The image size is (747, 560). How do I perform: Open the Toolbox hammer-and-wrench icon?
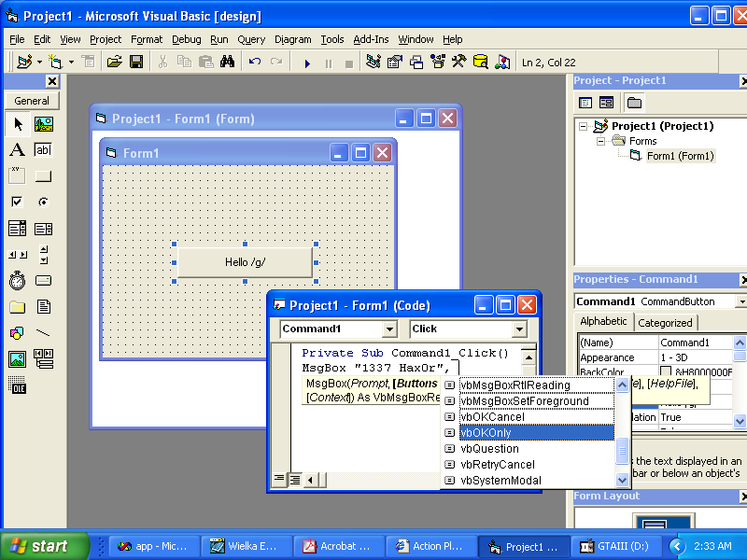click(459, 62)
